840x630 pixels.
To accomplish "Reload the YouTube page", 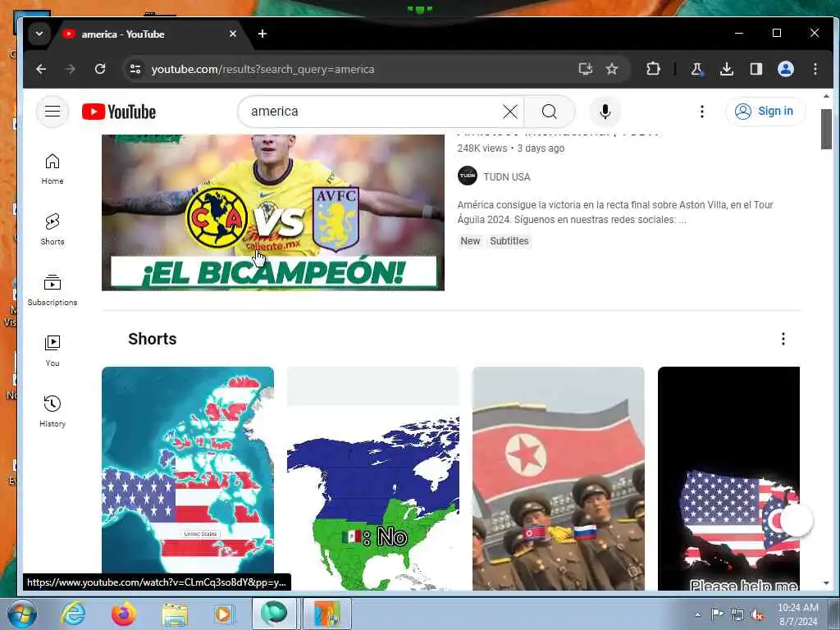I will pos(100,69).
